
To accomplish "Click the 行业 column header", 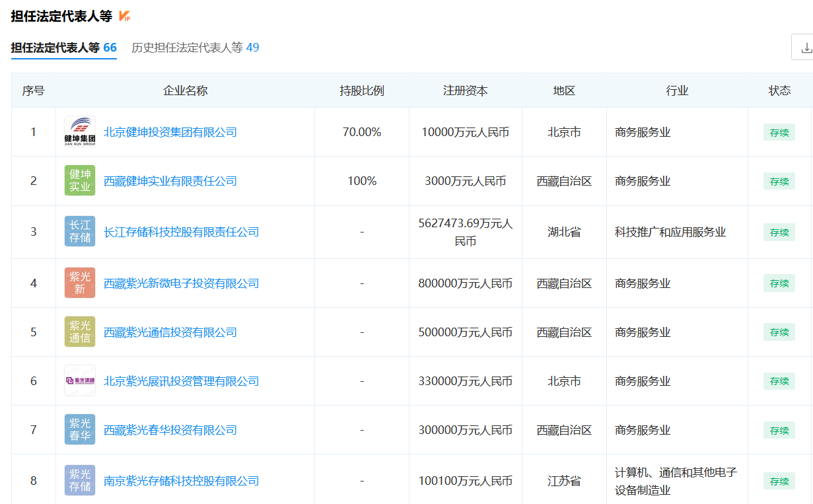I will coord(677,90).
